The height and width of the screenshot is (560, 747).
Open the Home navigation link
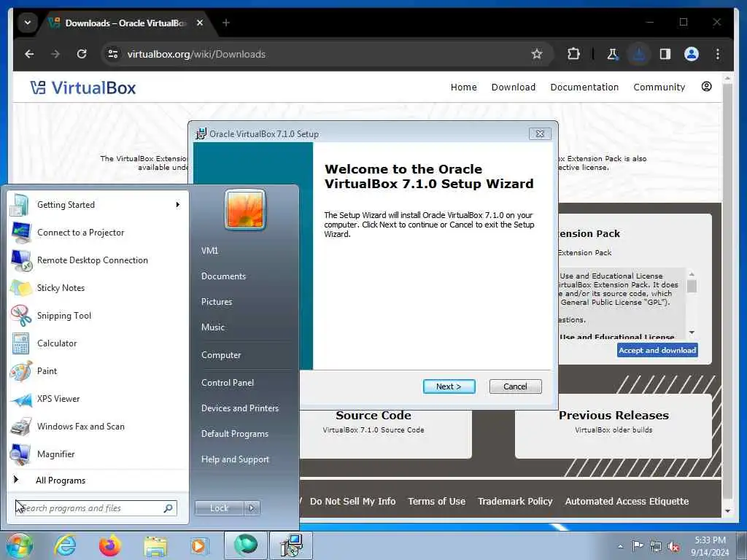[x=463, y=87]
